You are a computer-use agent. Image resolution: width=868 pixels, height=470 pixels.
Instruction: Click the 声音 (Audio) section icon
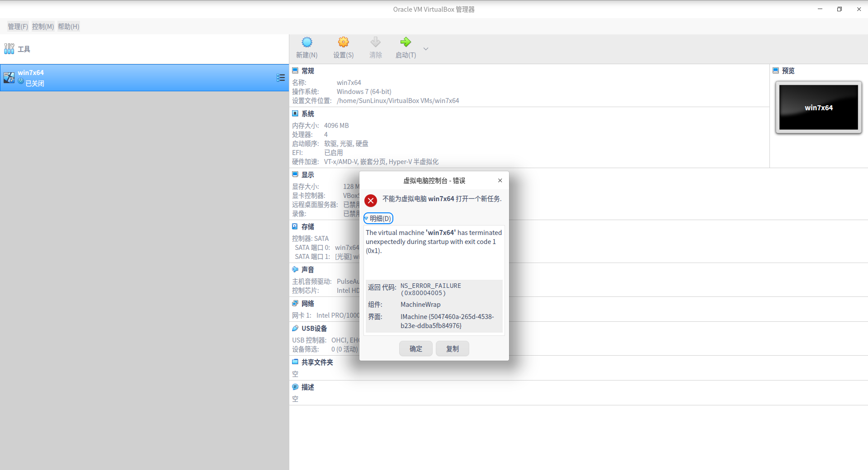(x=295, y=269)
